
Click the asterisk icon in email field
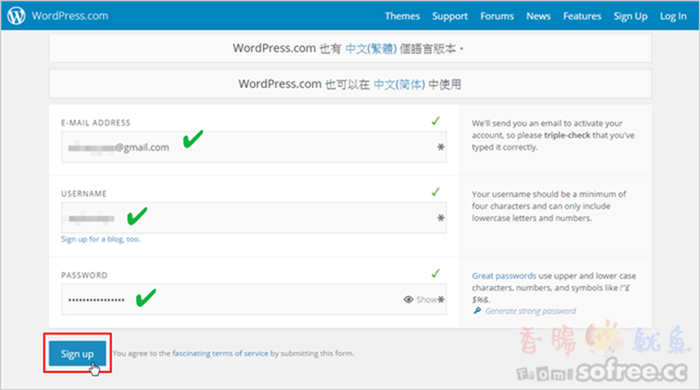point(441,147)
